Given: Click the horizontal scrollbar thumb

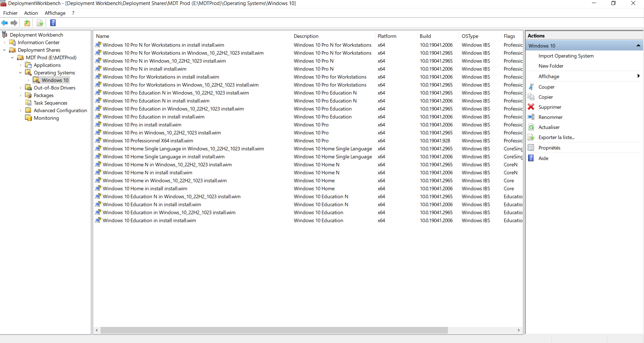Looking at the screenshot, I should pyautogui.click(x=274, y=330).
